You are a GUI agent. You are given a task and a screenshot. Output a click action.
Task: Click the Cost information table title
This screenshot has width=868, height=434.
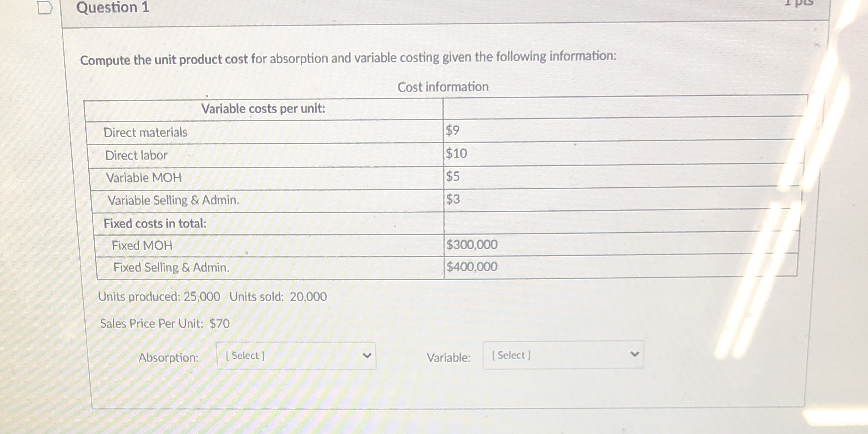tap(443, 87)
